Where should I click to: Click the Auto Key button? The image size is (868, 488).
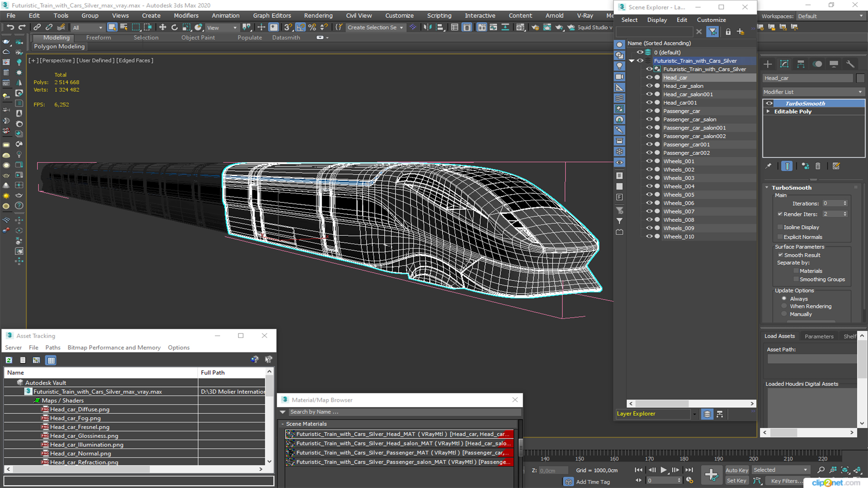click(x=737, y=470)
